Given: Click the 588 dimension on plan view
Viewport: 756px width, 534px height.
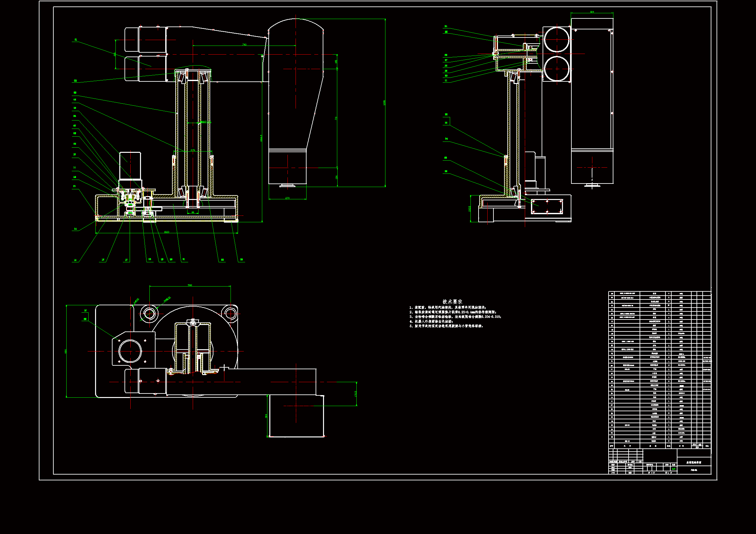Looking at the screenshot, I should [x=190, y=285].
